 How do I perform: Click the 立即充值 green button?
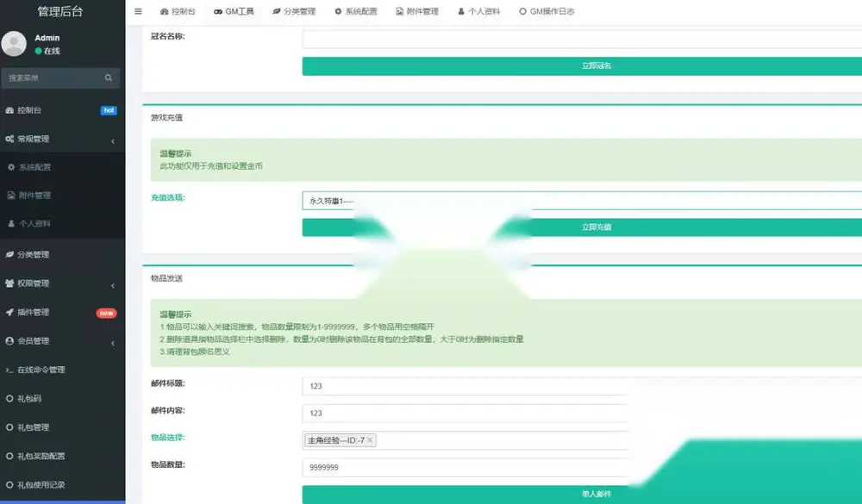click(x=582, y=227)
